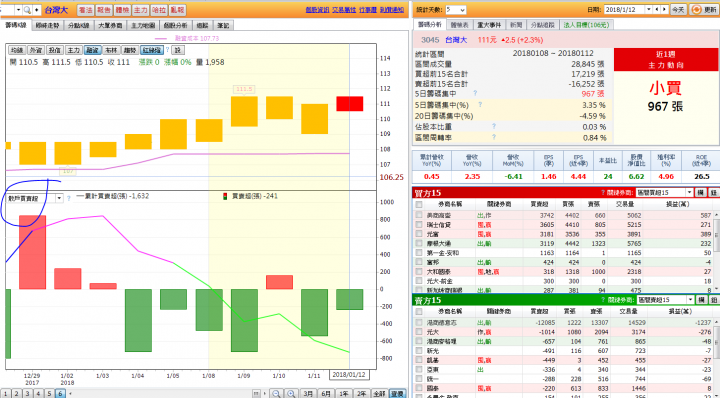
Task: Click the 累計買賣超 legend line marker
Action: pos(80,196)
